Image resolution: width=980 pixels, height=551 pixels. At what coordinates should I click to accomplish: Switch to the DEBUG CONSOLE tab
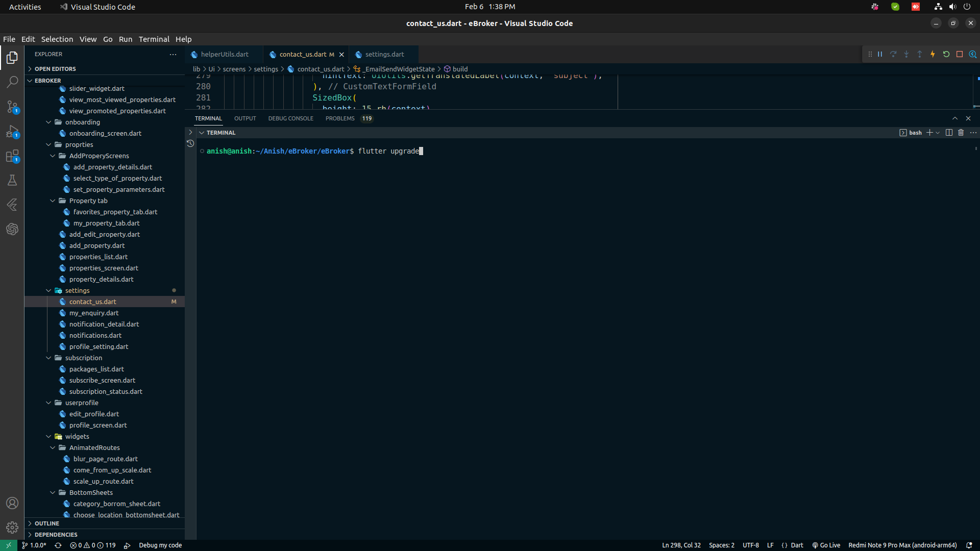291,118
